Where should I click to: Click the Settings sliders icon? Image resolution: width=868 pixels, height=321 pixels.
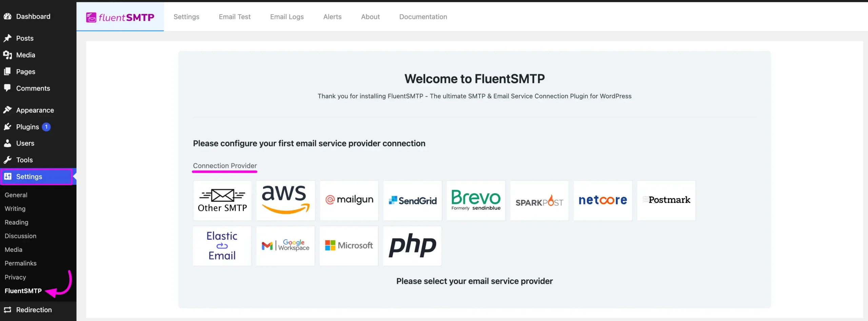click(7, 176)
